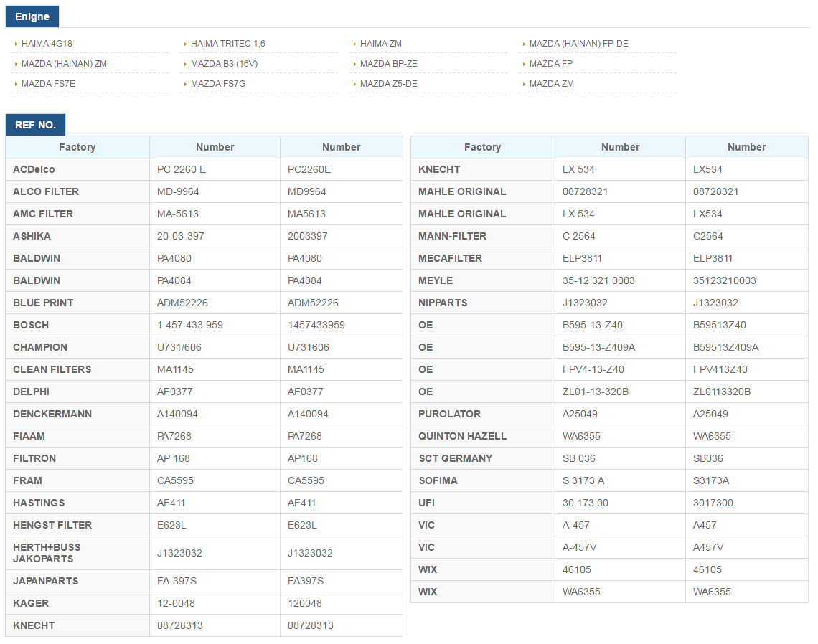Select the FILTRON factory cell
This screenshot has width=818, height=644.
pyautogui.click(x=77, y=458)
